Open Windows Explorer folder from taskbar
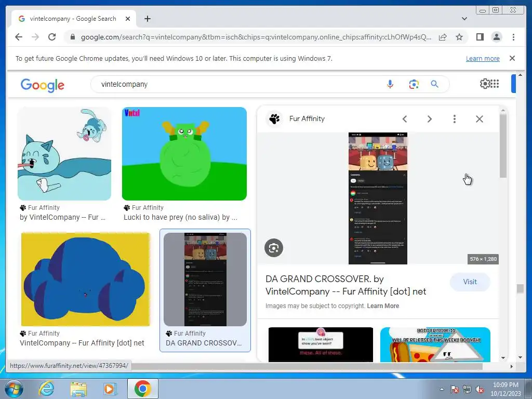 pyautogui.click(x=78, y=389)
